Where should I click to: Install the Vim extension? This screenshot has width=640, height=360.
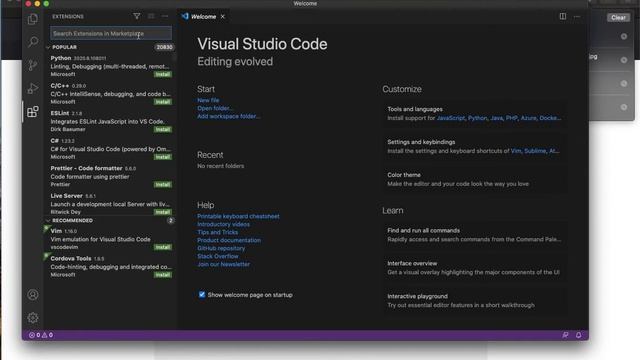click(x=162, y=247)
